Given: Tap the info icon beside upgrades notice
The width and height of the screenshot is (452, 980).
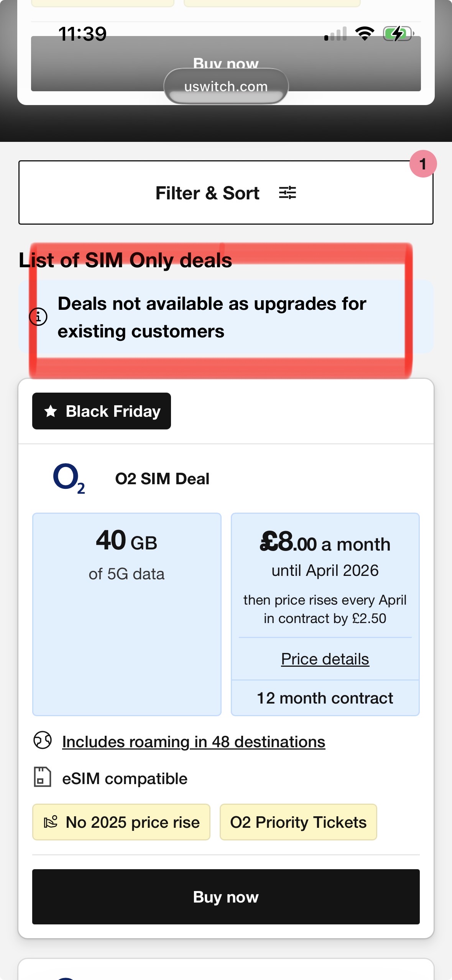Looking at the screenshot, I should tap(38, 317).
